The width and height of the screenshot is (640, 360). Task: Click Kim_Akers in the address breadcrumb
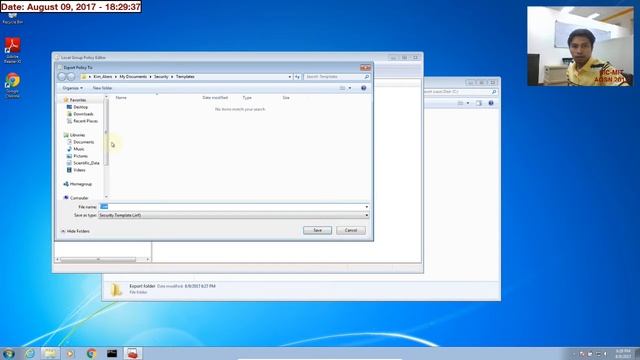[103, 77]
